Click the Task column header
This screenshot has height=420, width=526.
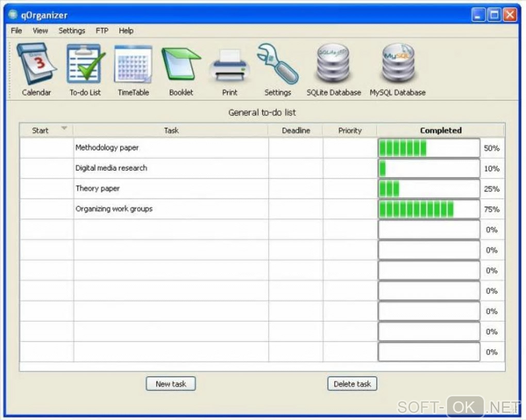pos(171,130)
